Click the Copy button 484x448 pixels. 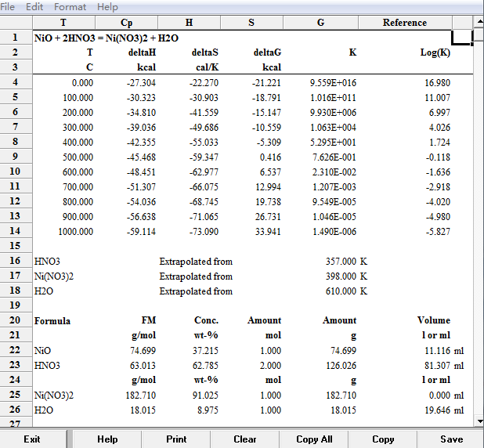tap(383, 439)
